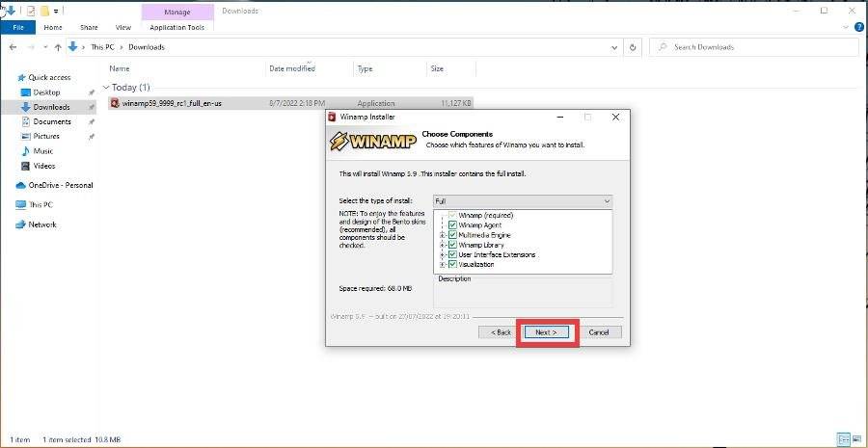Open the Application Tools tab
Image resolution: width=868 pixels, height=448 pixels.
click(177, 27)
